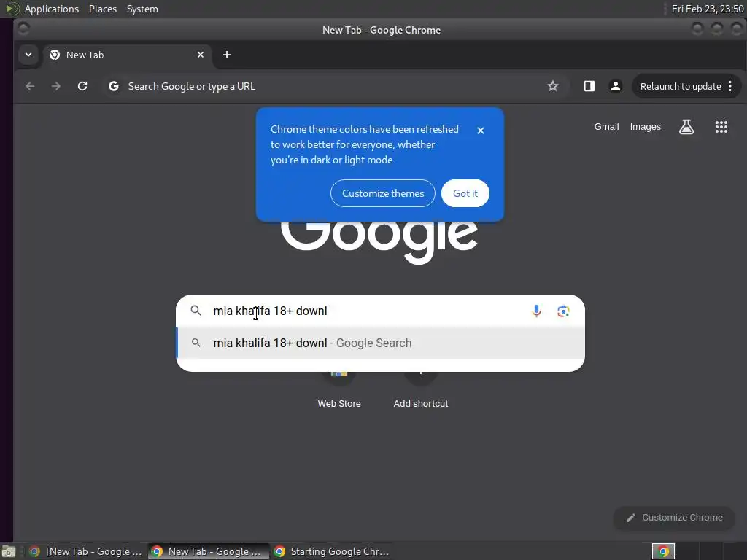Click the browser back arrow

30,86
